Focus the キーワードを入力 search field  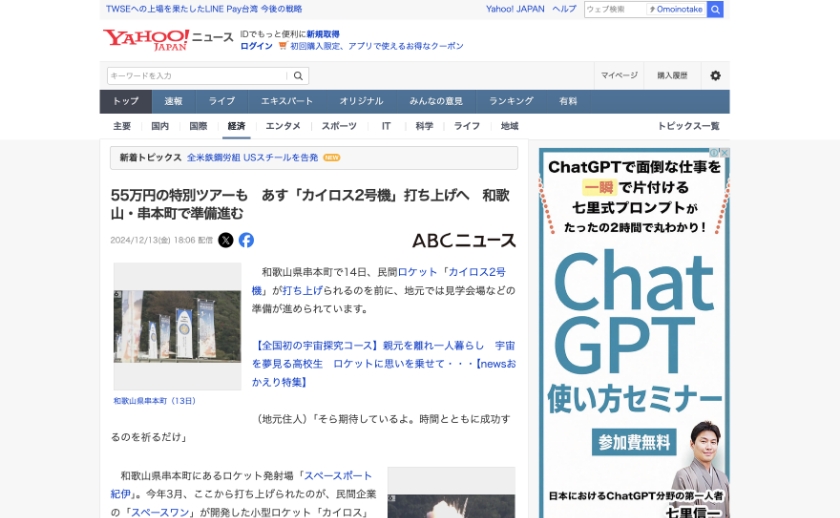click(x=197, y=76)
